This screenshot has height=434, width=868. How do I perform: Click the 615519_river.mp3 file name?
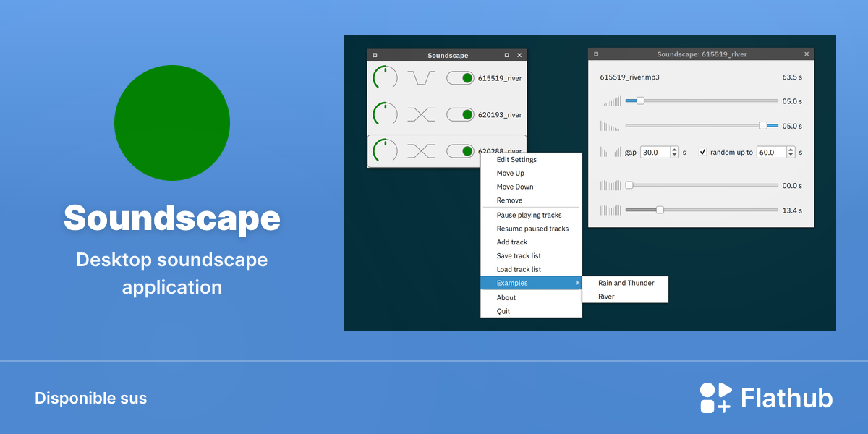[x=630, y=77]
